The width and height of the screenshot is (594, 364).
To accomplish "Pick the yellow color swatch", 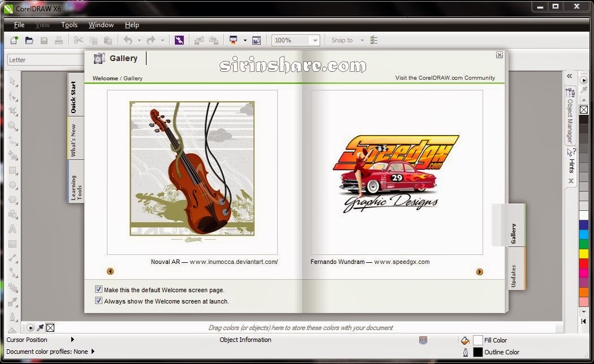I will pos(584,253).
